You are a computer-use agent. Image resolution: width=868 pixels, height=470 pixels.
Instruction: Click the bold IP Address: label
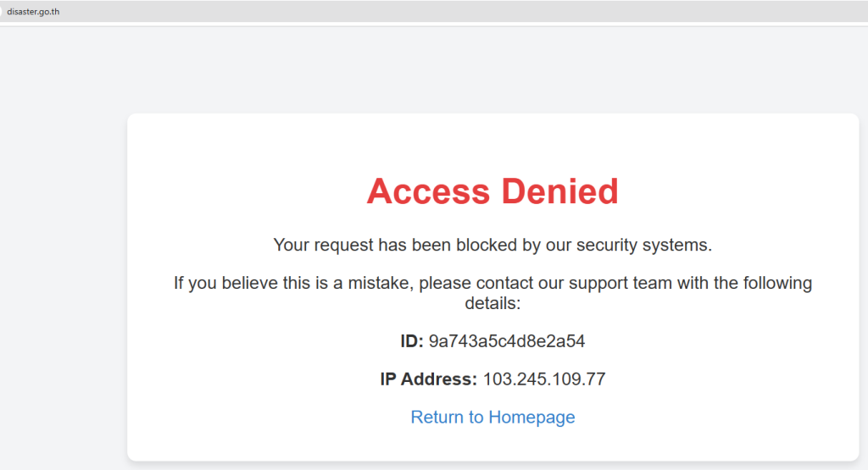tap(429, 379)
